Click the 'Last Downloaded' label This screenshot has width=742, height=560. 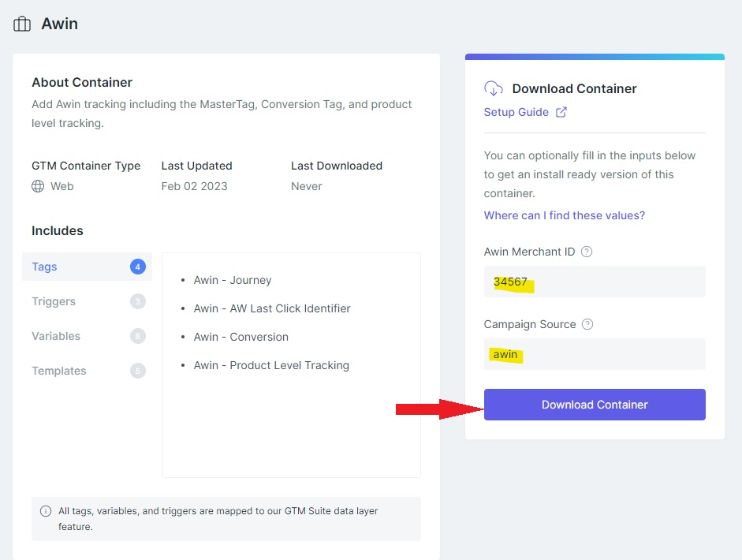click(337, 166)
